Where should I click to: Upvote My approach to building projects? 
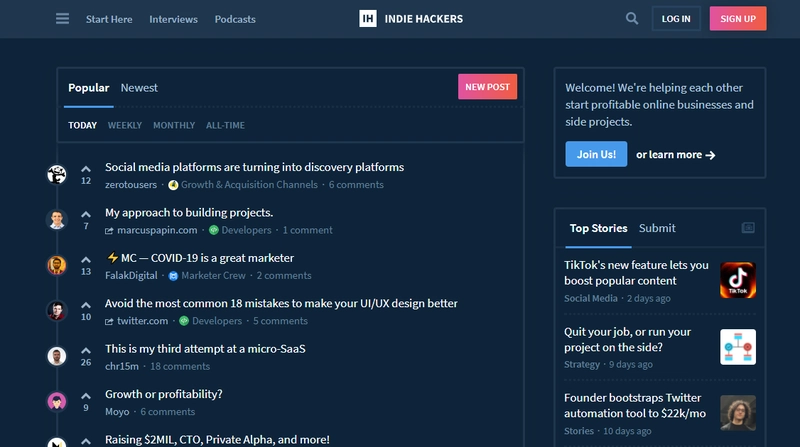tap(86, 214)
